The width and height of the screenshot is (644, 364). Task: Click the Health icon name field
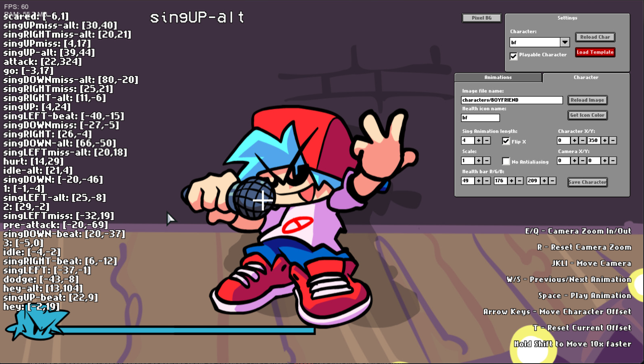tap(481, 118)
